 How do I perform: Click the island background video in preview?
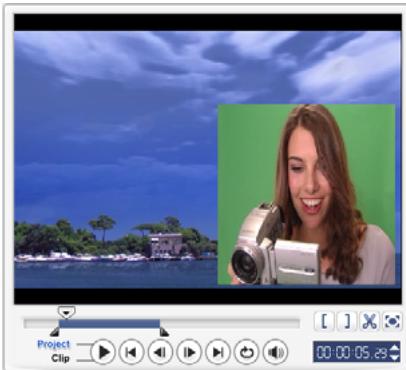point(115,159)
